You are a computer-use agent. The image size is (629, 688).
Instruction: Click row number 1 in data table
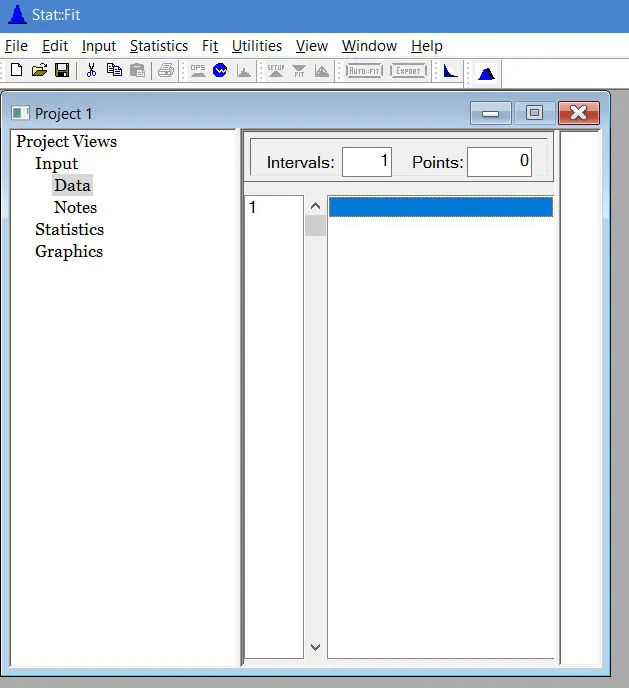[x=252, y=207]
